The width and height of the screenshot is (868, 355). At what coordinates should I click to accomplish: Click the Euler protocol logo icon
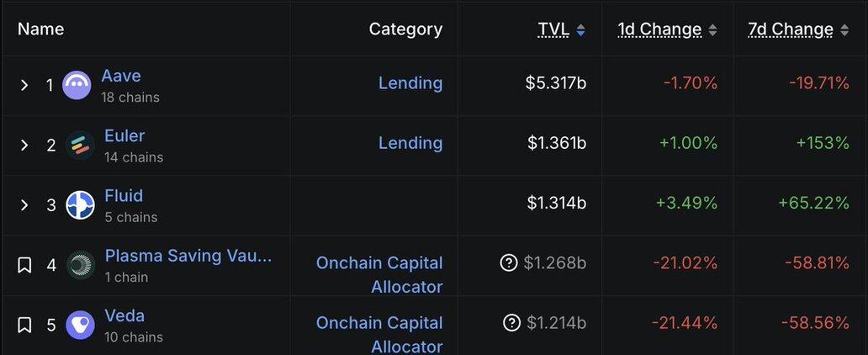[x=80, y=146]
